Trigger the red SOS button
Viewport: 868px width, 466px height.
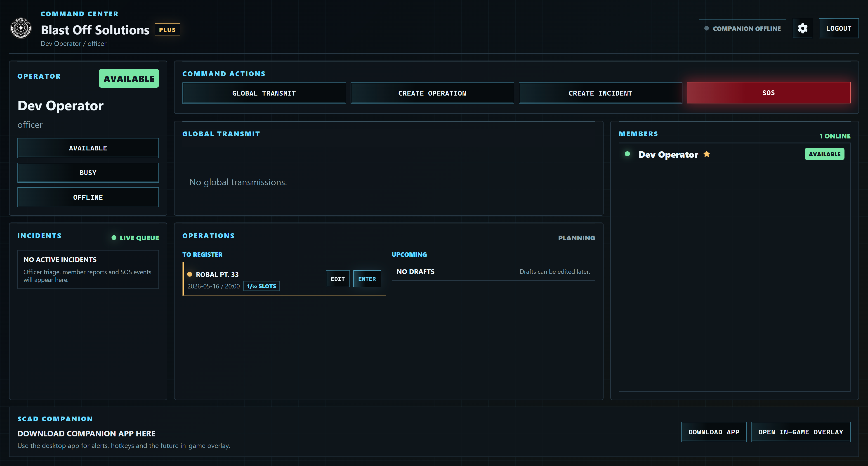[769, 93]
